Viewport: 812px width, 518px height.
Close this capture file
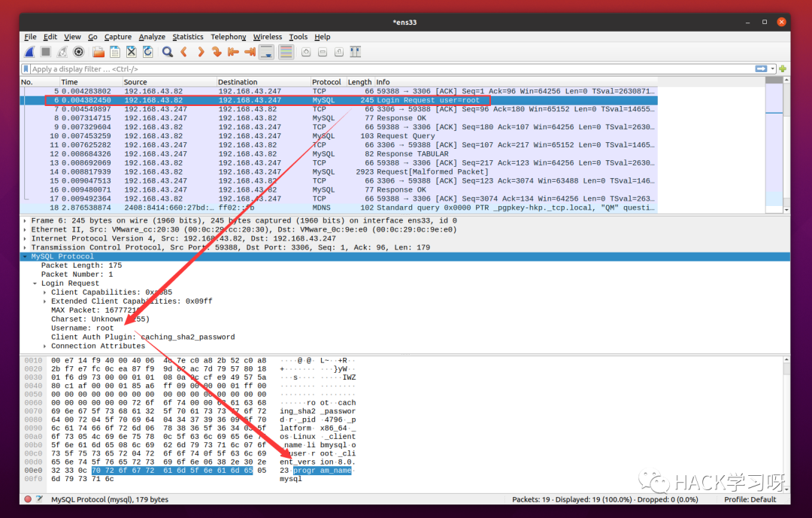pyautogui.click(x=132, y=52)
